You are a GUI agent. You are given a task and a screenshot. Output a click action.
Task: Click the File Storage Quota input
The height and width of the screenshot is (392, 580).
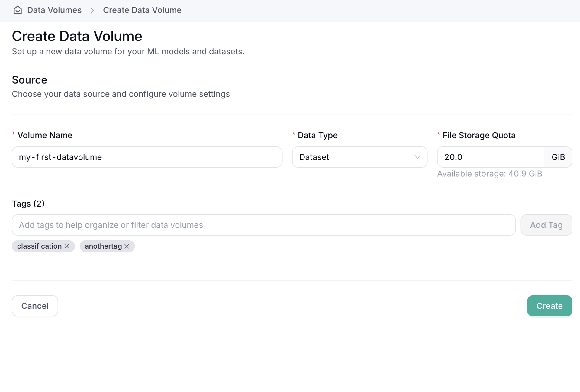point(491,157)
